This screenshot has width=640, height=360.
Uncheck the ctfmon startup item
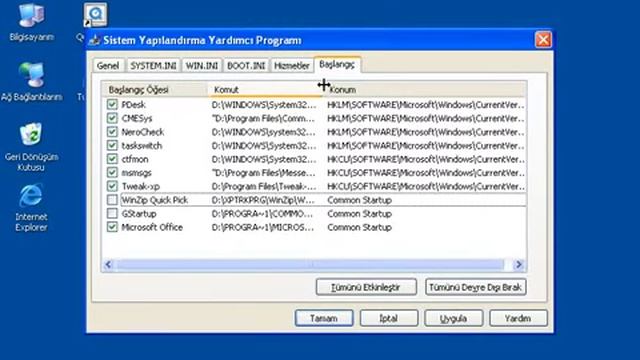(x=112, y=159)
